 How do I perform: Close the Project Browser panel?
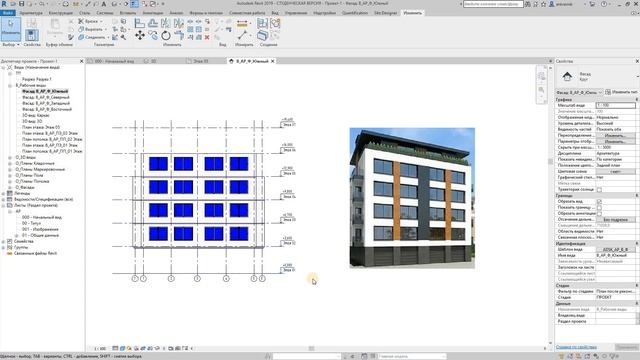pyautogui.click(x=81, y=61)
